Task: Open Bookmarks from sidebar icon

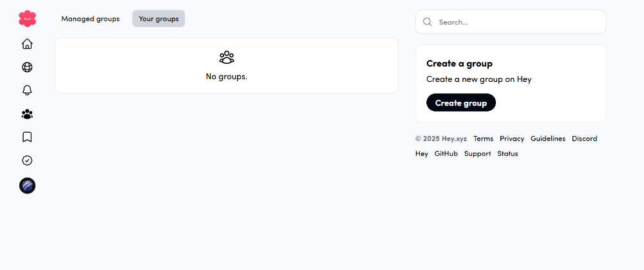Action: pos(27,137)
